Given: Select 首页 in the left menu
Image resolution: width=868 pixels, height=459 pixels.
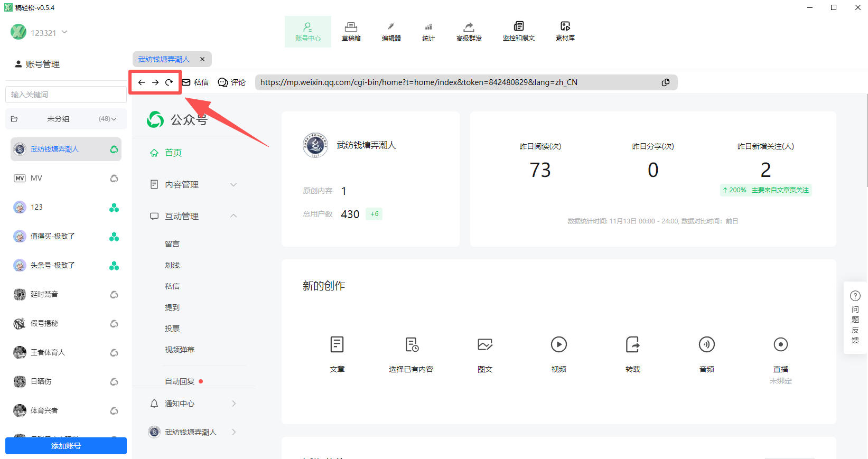Looking at the screenshot, I should 173,153.
